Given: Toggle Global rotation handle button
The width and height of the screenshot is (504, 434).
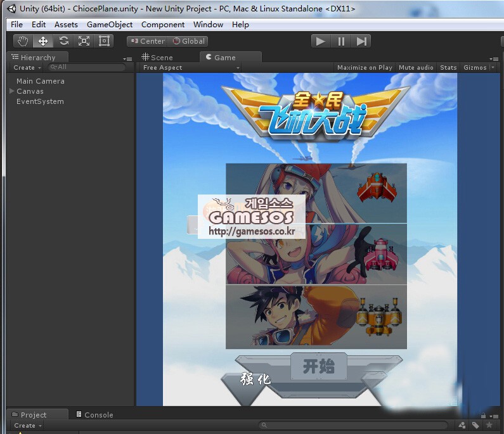Looking at the screenshot, I should pos(188,41).
